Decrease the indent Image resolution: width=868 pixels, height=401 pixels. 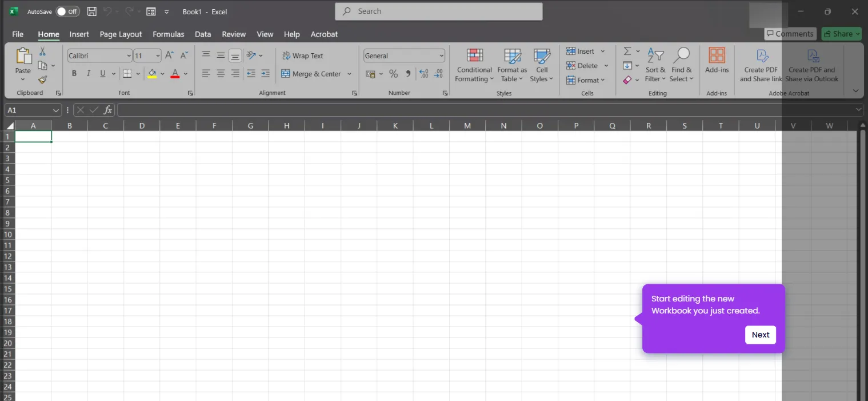251,74
